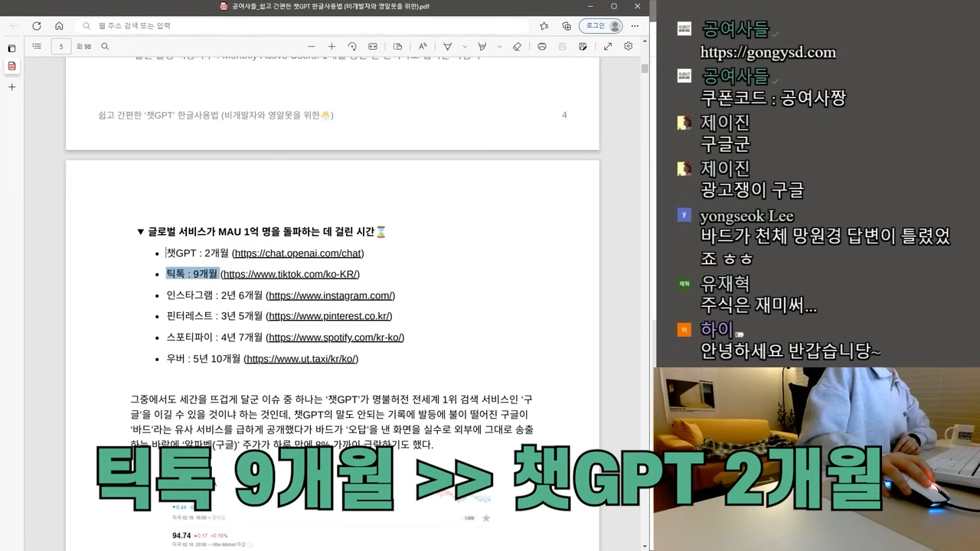Open the PDF table of contents
This screenshot has height=551, width=980.
tap(37, 46)
